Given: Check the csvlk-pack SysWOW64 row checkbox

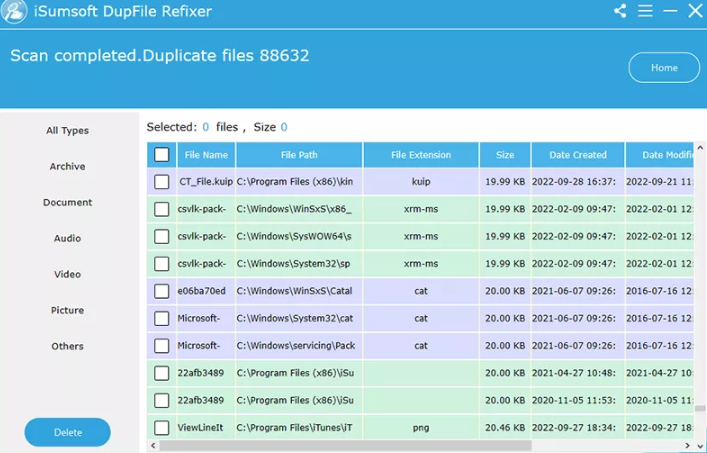Looking at the screenshot, I should 161,236.
